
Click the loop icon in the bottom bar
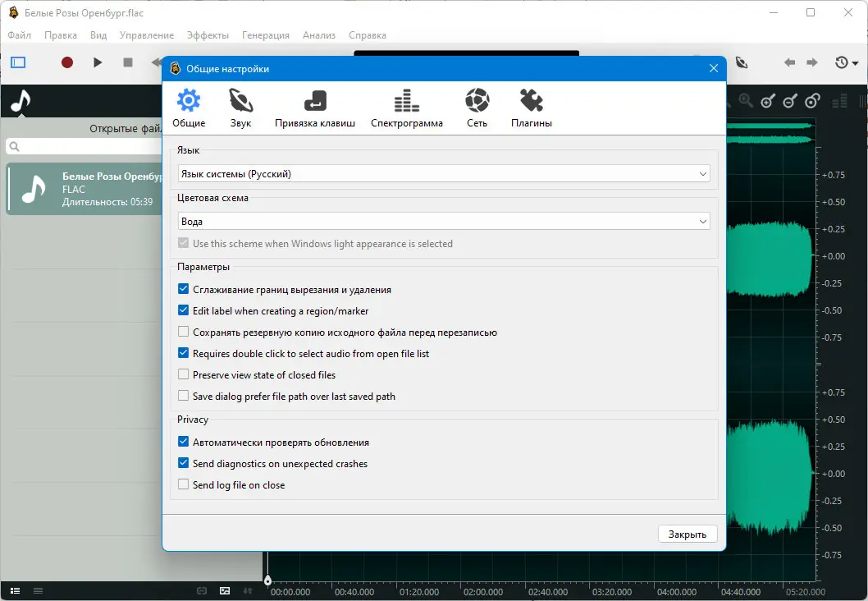pos(202,591)
